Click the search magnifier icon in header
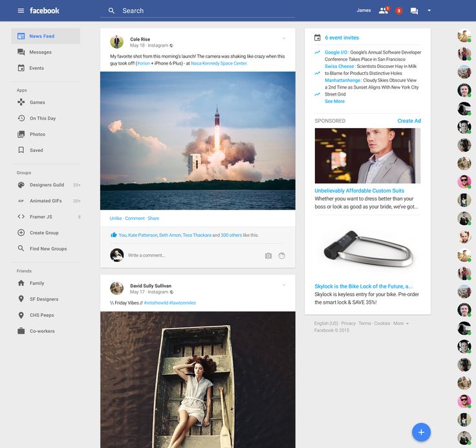The image size is (476, 448). (x=111, y=10)
